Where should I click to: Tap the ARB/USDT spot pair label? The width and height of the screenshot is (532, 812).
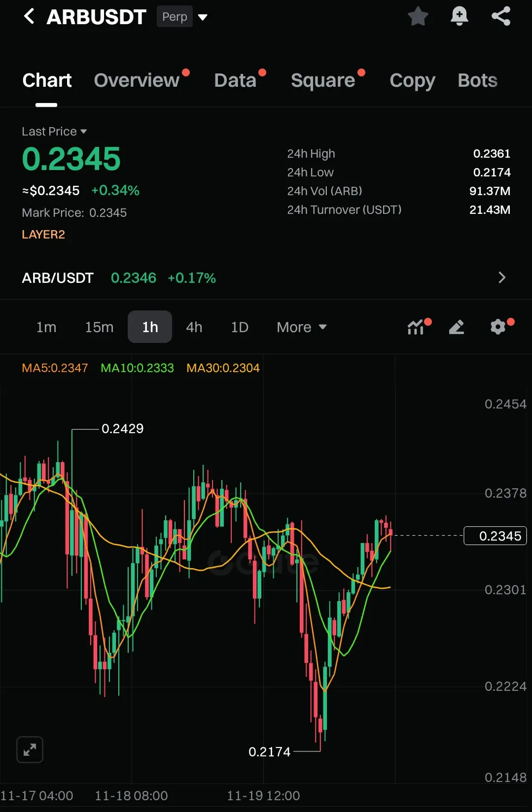click(58, 278)
